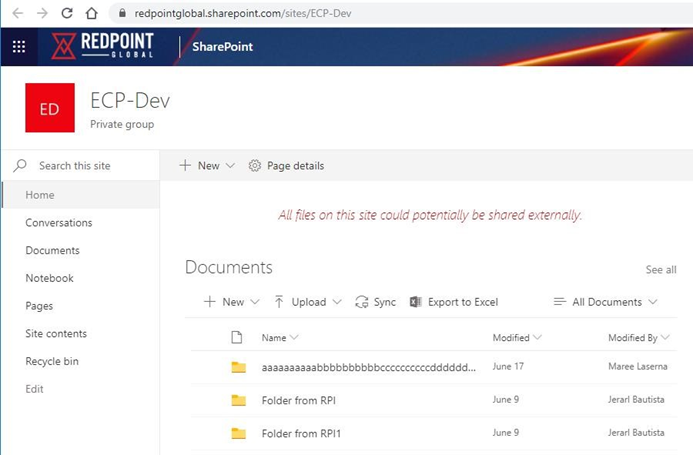Click the browser home icon
Image resolution: width=693 pixels, height=455 pixels.
pyautogui.click(x=91, y=14)
